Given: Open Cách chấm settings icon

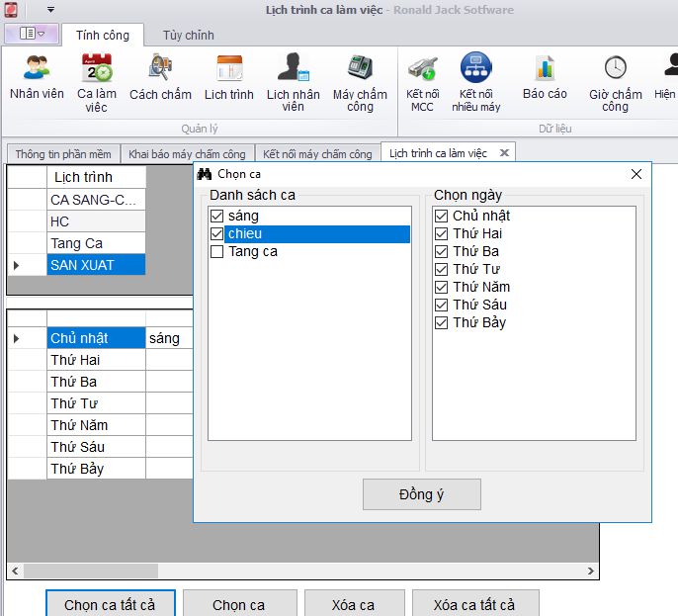Looking at the screenshot, I should 160,69.
